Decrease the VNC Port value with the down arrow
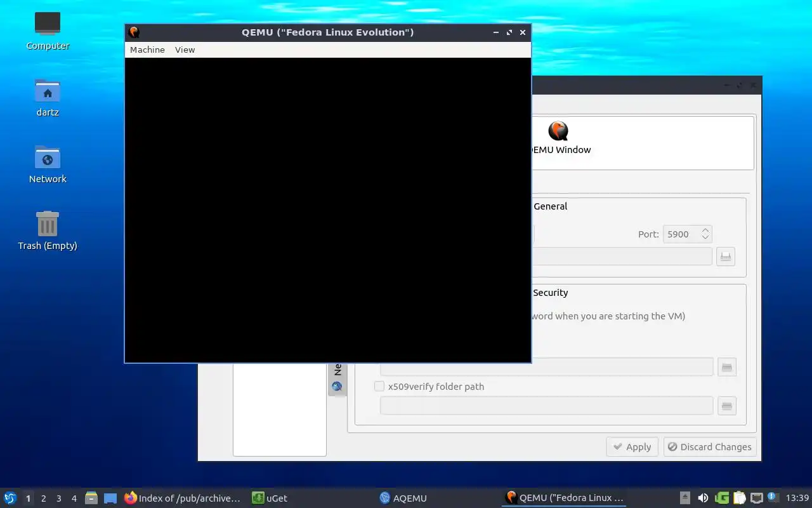This screenshot has width=812, height=508. tap(705, 238)
